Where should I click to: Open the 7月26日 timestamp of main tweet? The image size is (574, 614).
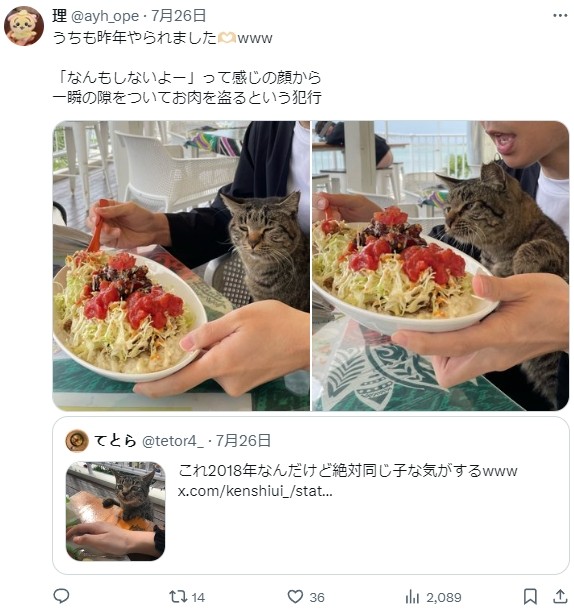click(179, 16)
